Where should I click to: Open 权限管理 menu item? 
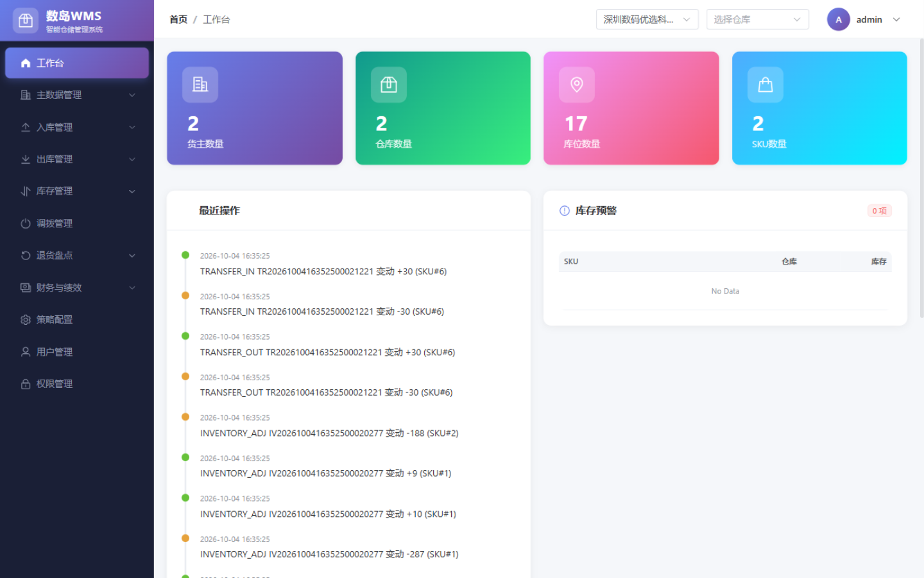[77, 384]
